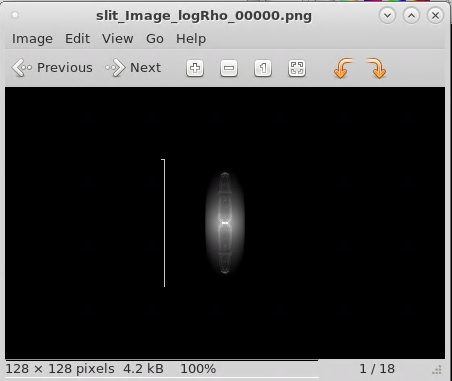Click the slit_Image_logRho_00000.png title bar
This screenshot has height=381, width=452.
(x=204, y=16)
